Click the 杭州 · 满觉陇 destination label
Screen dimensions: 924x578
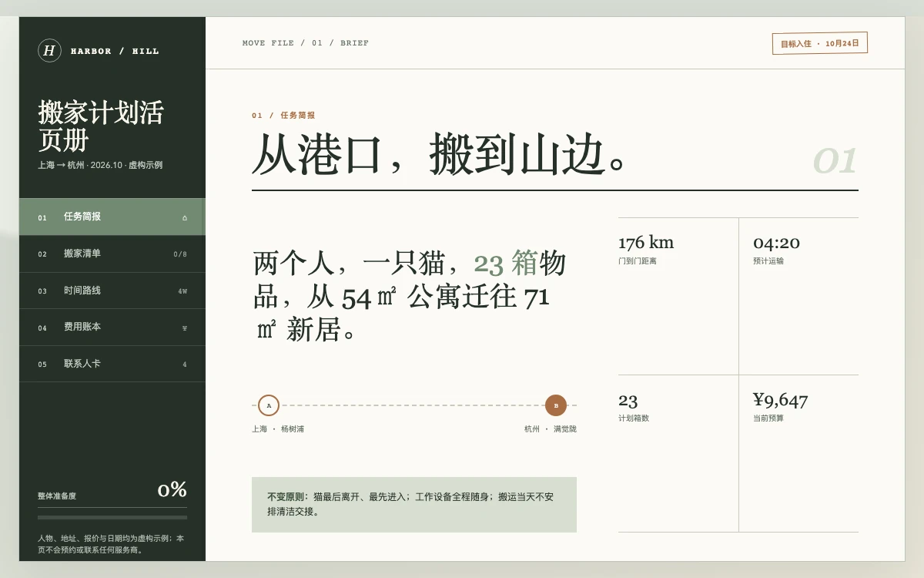pyautogui.click(x=551, y=429)
